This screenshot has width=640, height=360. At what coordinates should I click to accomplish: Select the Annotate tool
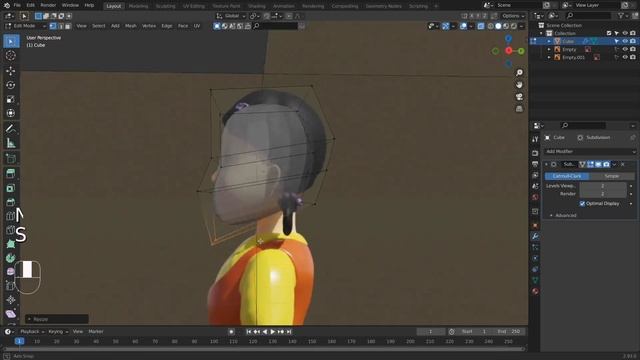point(11,129)
